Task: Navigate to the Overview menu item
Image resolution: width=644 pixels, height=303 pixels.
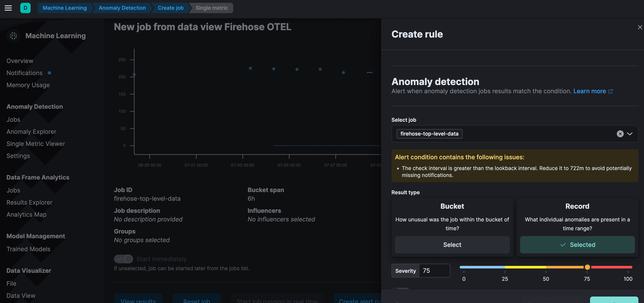Action: click(x=20, y=60)
